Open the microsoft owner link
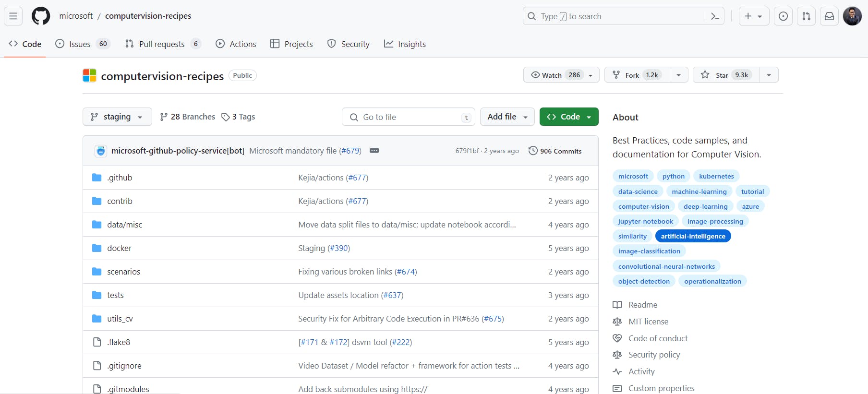Screen dimensions: 868x394 76,16
